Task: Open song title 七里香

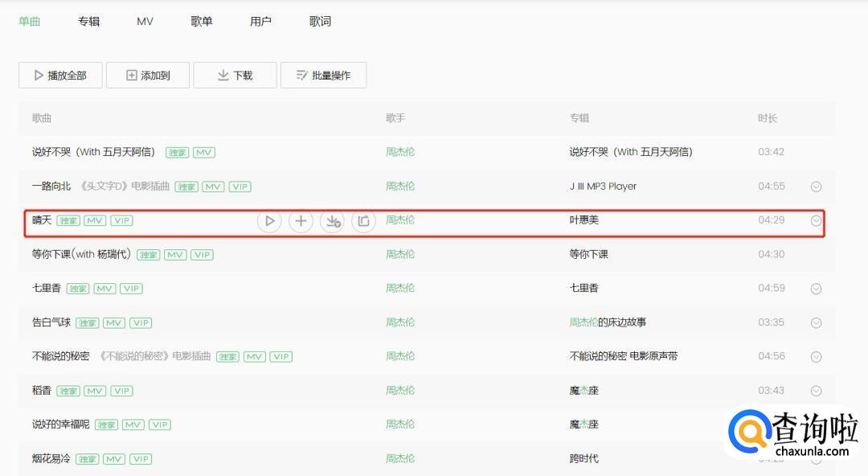Action: click(x=47, y=288)
